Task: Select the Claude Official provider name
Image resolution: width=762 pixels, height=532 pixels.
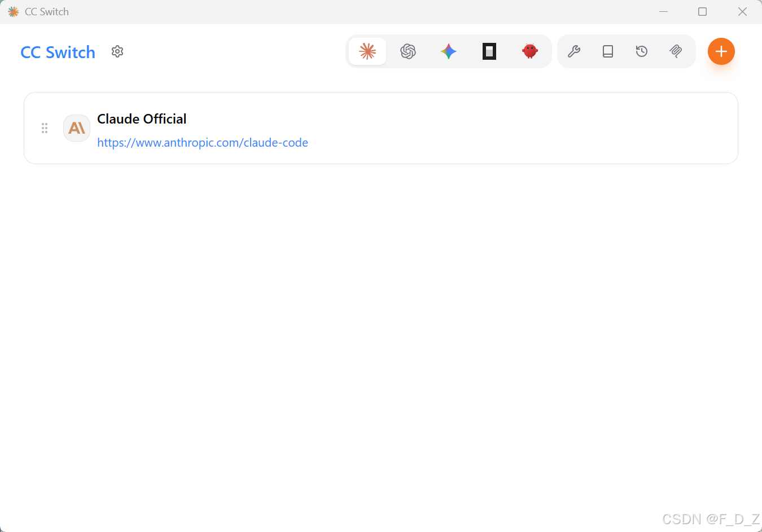Action: (142, 119)
